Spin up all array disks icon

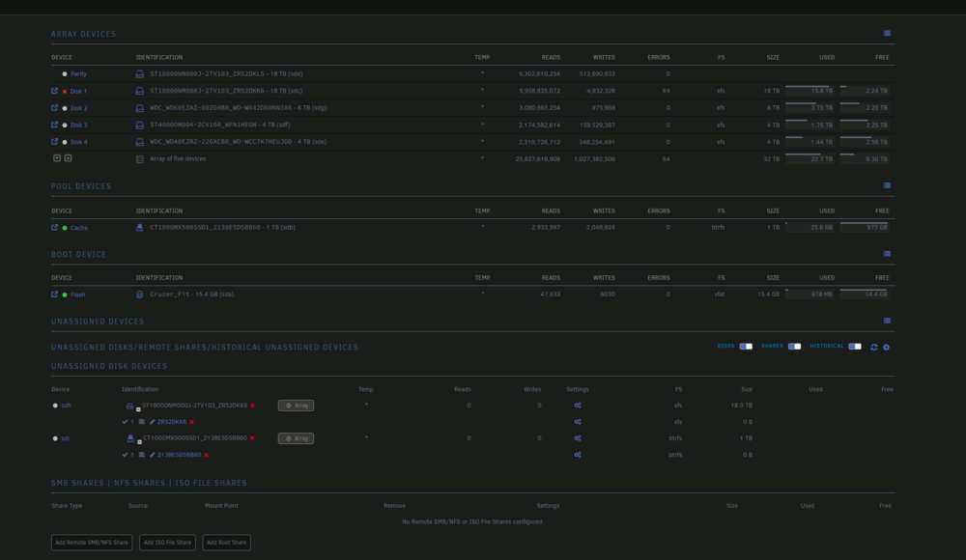tap(68, 158)
